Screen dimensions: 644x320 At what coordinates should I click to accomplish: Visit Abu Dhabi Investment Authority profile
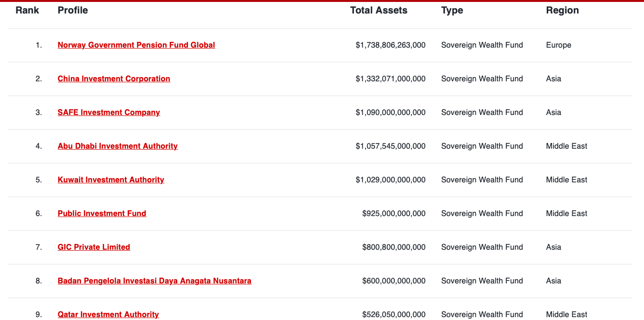click(118, 146)
